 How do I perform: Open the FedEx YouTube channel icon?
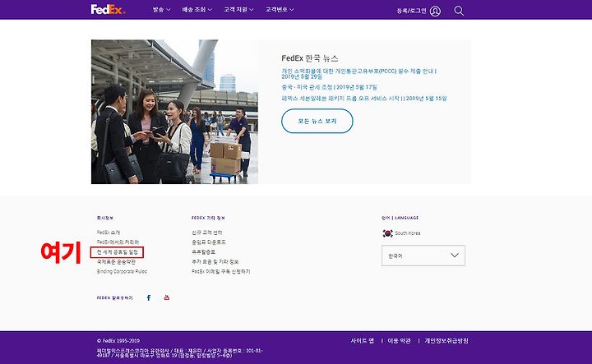click(166, 297)
